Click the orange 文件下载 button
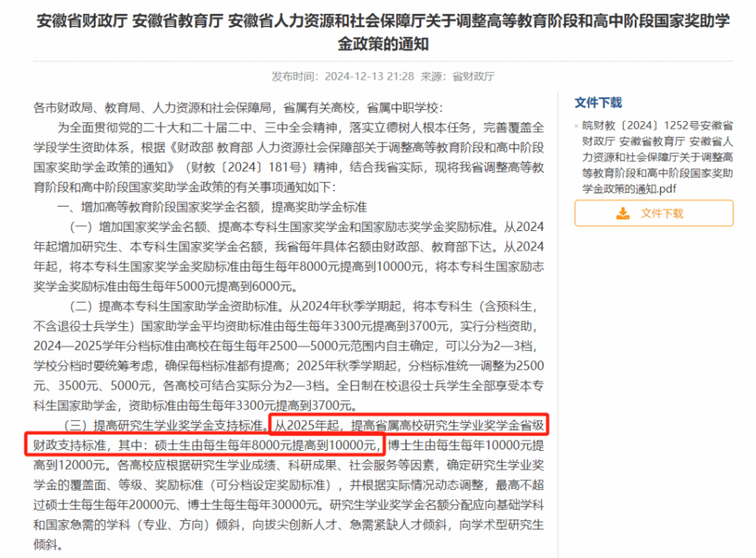Viewport: 756px width, 558px height. [654, 213]
